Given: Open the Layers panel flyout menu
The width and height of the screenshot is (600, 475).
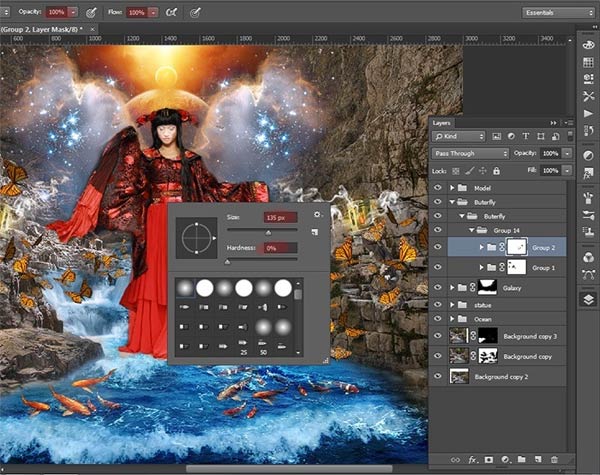Looking at the screenshot, I should 569,123.
